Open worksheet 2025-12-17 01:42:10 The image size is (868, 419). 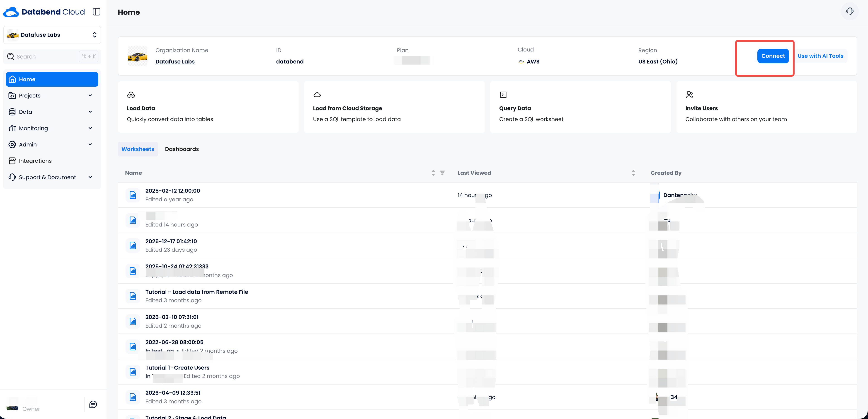pyautogui.click(x=171, y=241)
